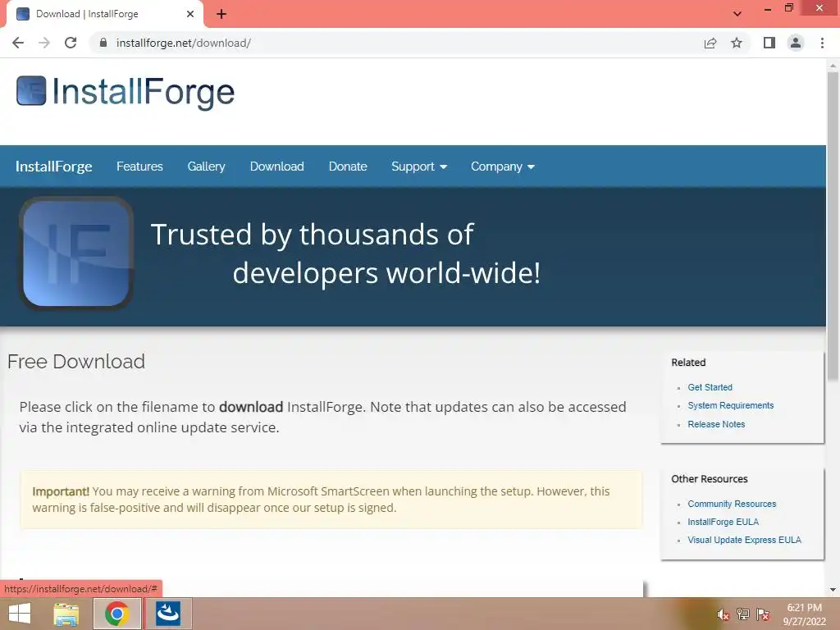The height and width of the screenshot is (630, 840).
Task: Click the InstallForge header logo
Action: pos(126,92)
